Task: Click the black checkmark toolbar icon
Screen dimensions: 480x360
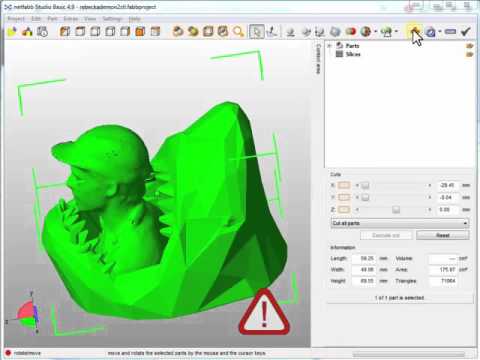Action: [466, 32]
